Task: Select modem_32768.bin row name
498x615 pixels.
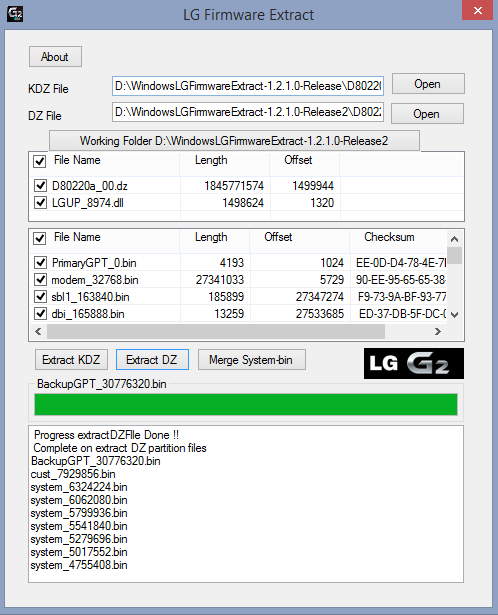Action: (95, 280)
